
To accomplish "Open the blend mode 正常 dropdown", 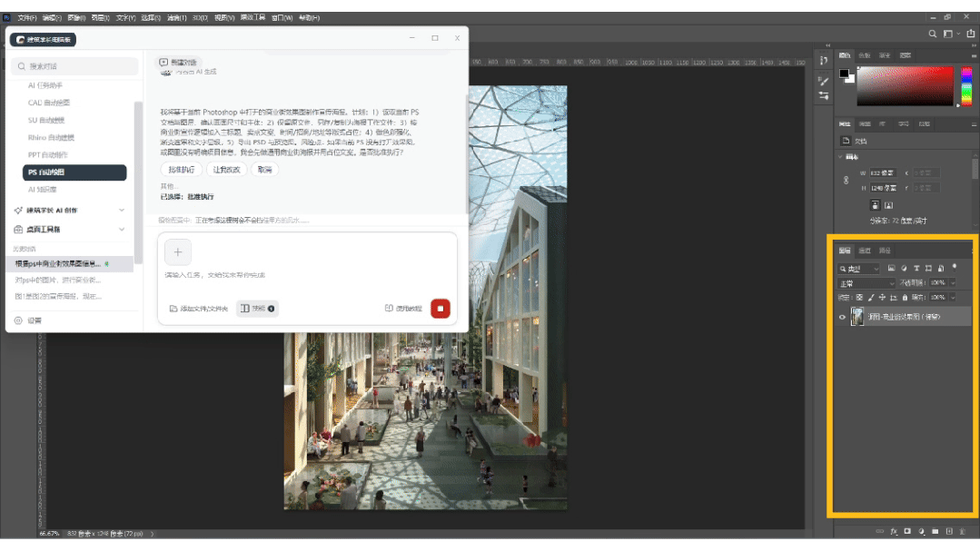I will (x=866, y=283).
